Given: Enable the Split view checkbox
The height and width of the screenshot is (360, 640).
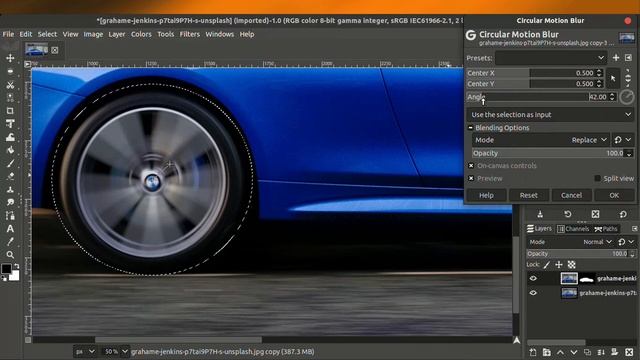Looking at the screenshot, I should tap(598, 178).
